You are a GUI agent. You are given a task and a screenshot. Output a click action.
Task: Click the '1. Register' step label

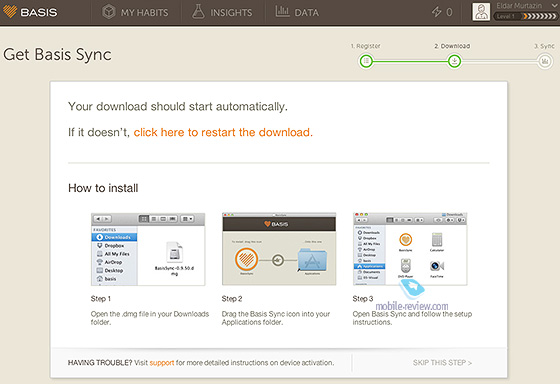366,46
